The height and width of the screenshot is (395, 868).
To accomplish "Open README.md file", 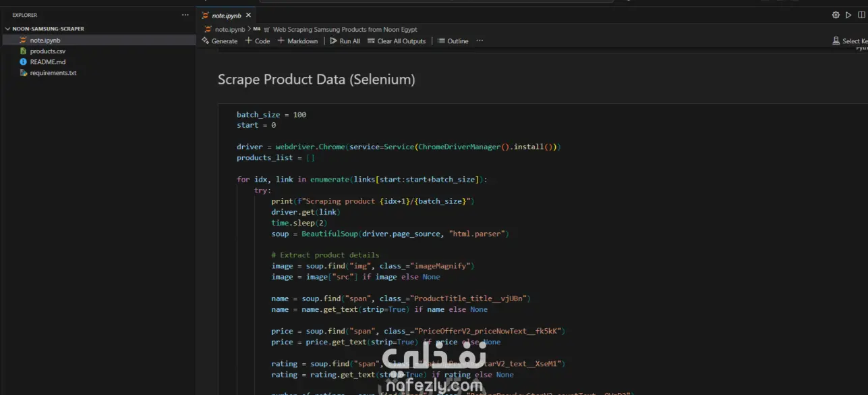I will [47, 62].
